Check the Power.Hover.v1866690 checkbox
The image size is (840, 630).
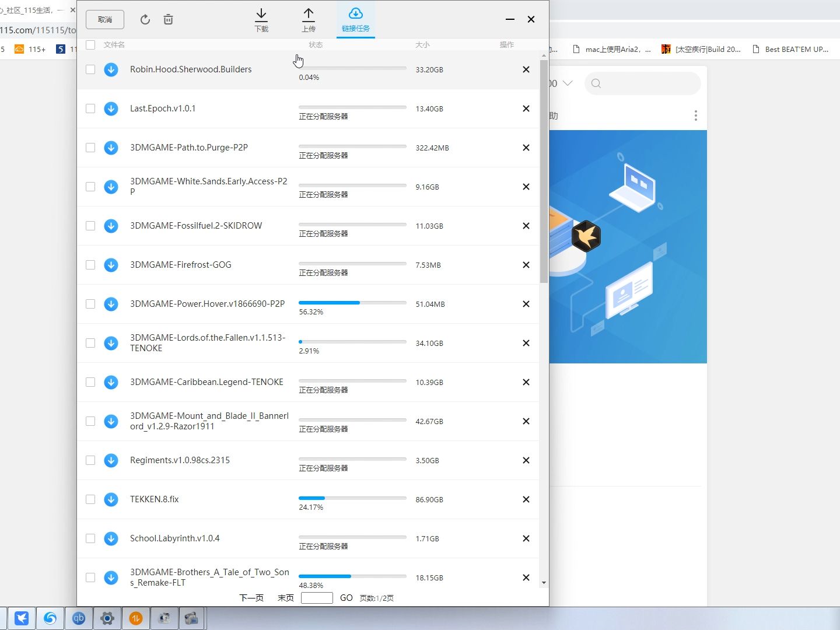[90, 304]
